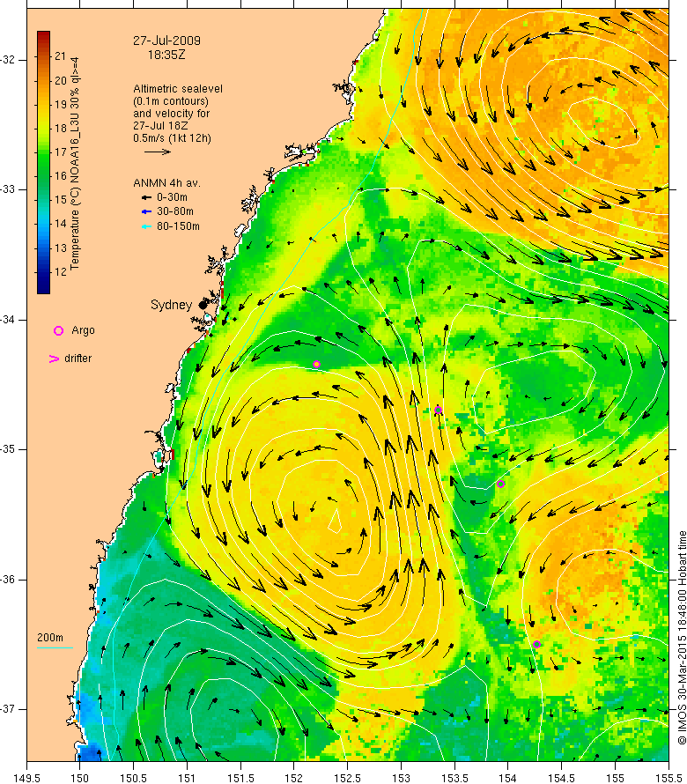Click the 'ANMN 4h av.' label
The width and height of the screenshot is (687, 784).
click(167, 183)
